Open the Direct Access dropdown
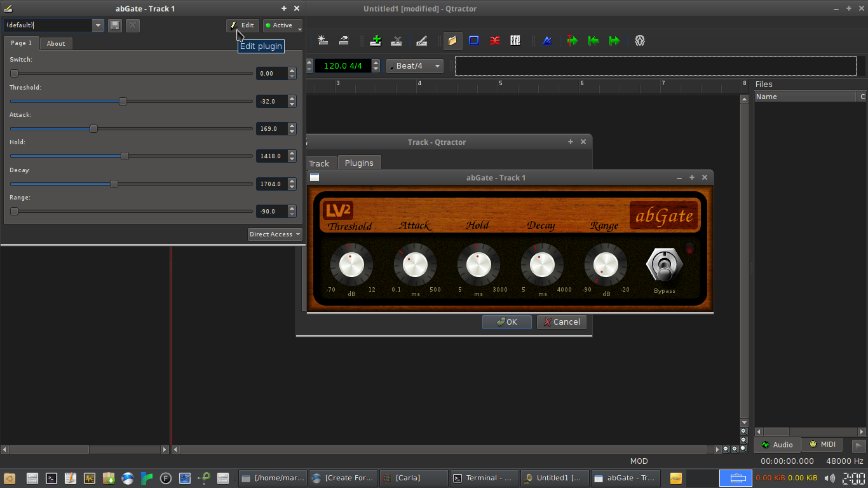The width and height of the screenshot is (868, 488). pyautogui.click(x=275, y=234)
